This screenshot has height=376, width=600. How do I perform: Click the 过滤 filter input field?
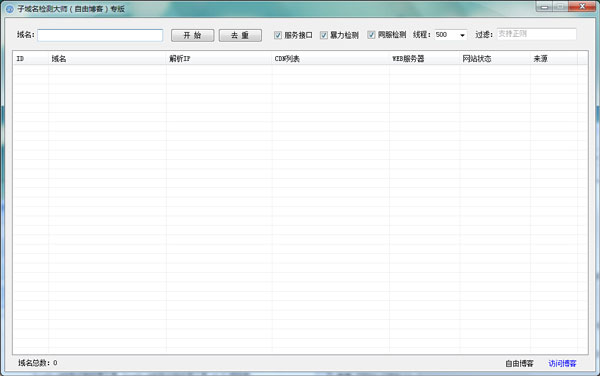(x=536, y=34)
